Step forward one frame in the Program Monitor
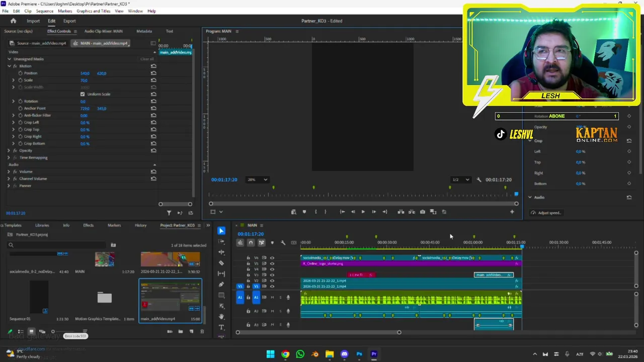The width and height of the screenshot is (644, 362). click(x=373, y=212)
